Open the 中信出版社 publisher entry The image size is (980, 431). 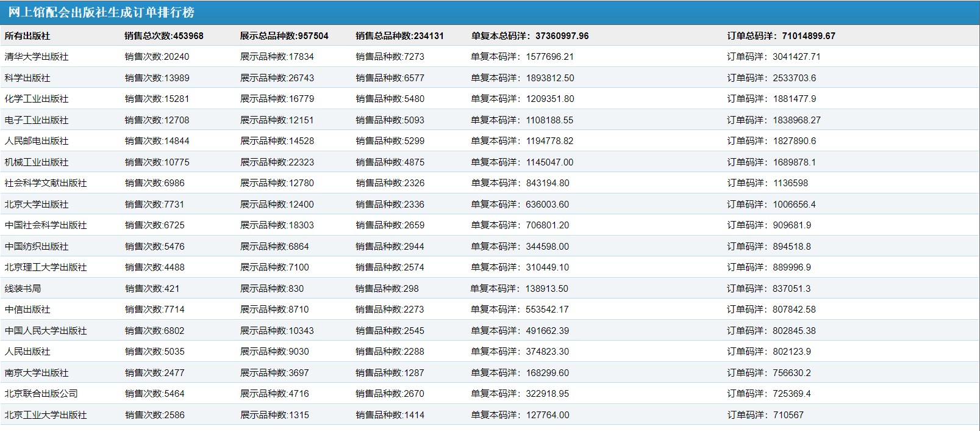coord(27,310)
